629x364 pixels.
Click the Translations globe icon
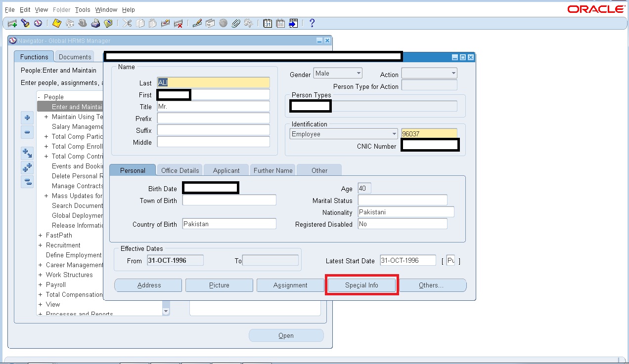tap(223, 23)
